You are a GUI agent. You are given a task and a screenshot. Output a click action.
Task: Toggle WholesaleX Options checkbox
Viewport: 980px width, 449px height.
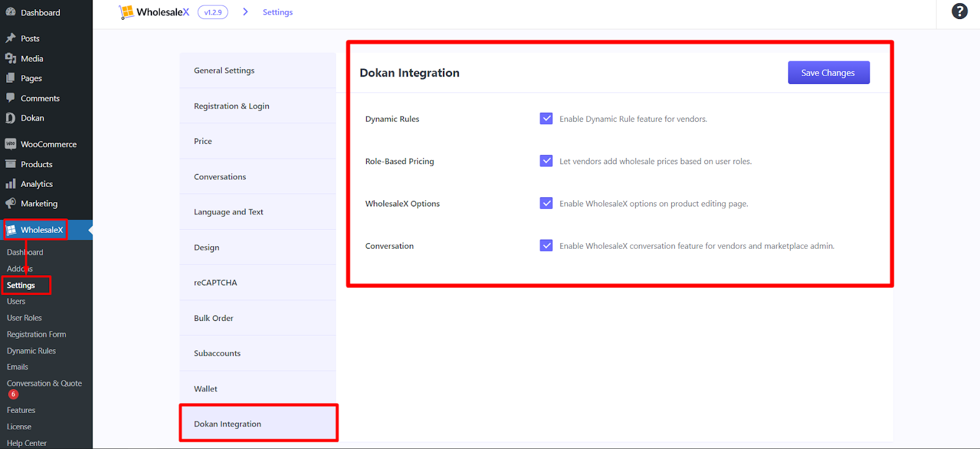(x=546, y=203)
